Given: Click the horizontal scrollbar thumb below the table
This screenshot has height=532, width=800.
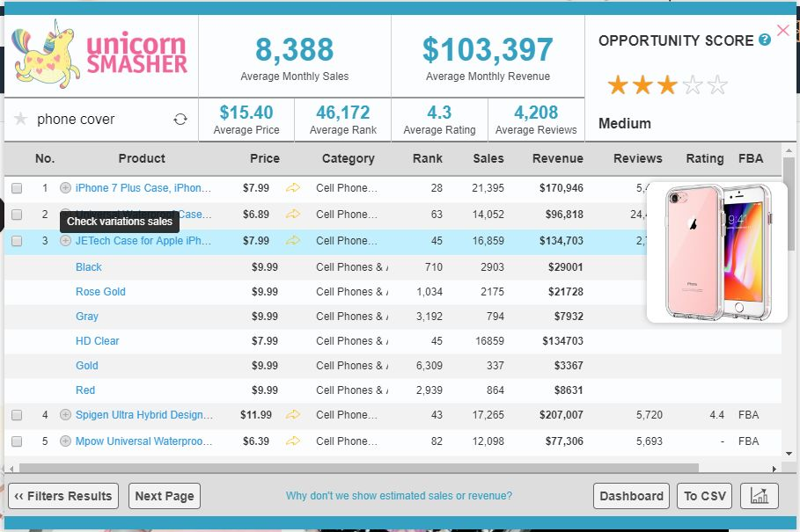Looking at the screenshot, I should click(359, 469).
